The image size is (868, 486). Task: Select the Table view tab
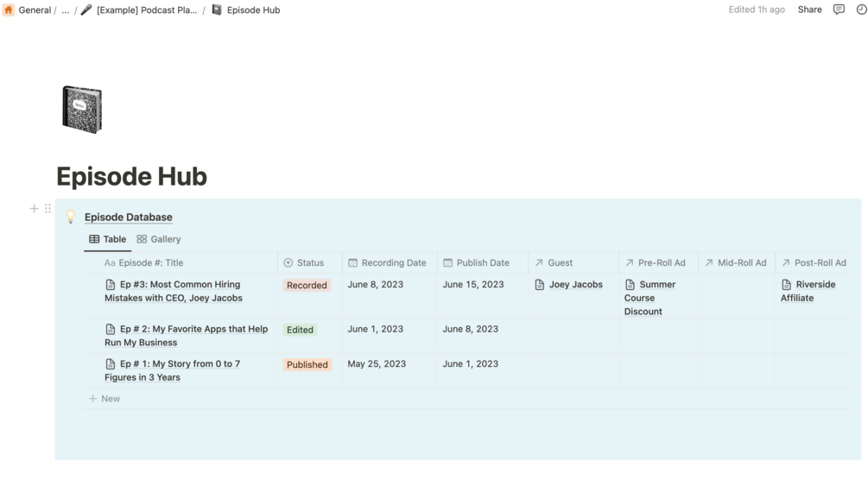[108, 239]
